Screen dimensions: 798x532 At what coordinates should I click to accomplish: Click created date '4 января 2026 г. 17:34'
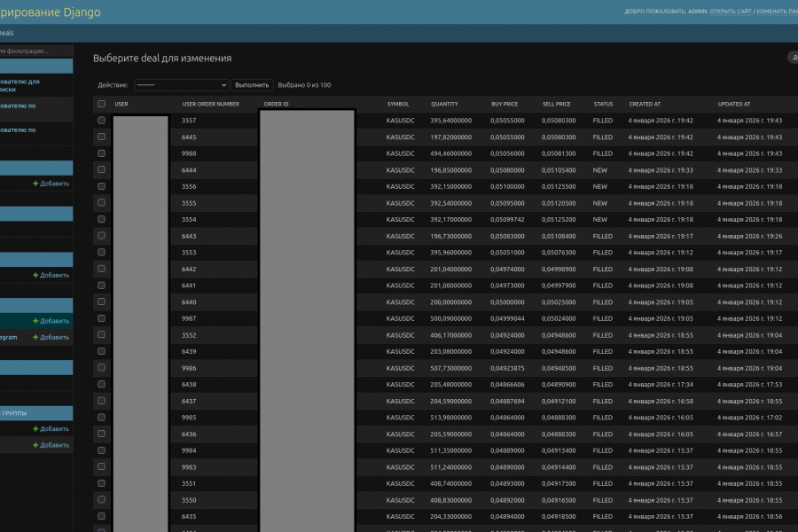coord(661,384)
